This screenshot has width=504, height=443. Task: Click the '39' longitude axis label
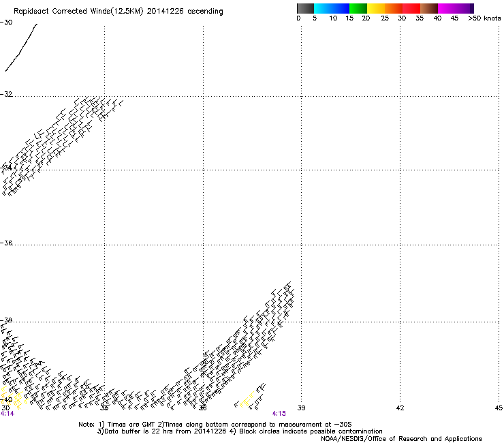click(x=301, y=408)
